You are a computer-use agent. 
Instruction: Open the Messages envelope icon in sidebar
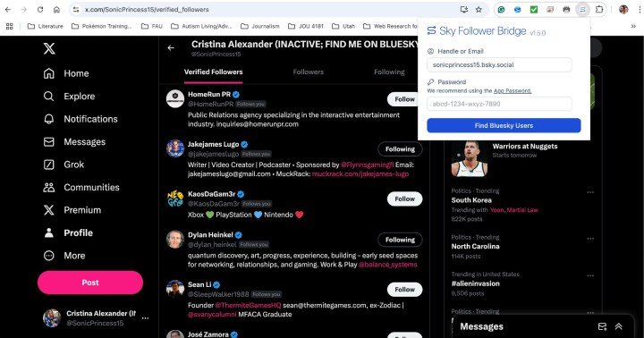[x=49, y=141]
